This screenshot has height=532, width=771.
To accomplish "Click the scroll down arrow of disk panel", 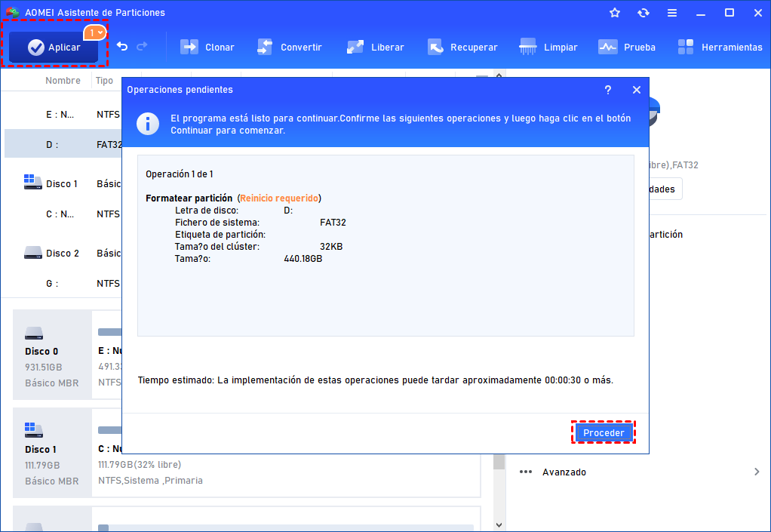I will point(499,524).
